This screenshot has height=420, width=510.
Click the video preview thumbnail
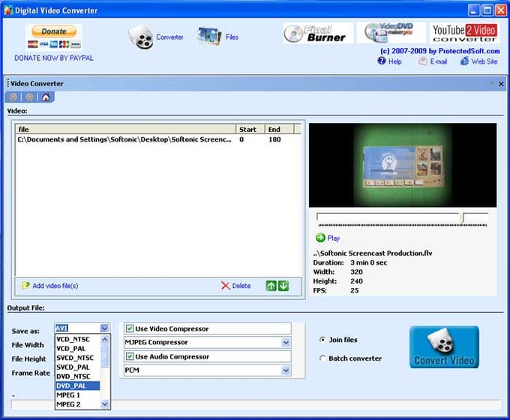click(403, 165)
